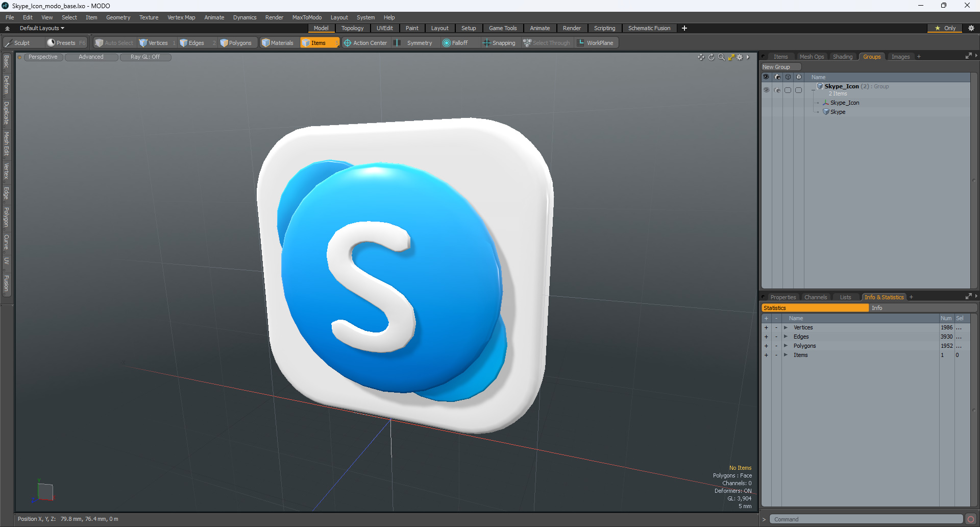Toggle first checkbox in Skype_Icon group row
The width and height of the screenshot is (980, 527).
click(x=788, y=90)
